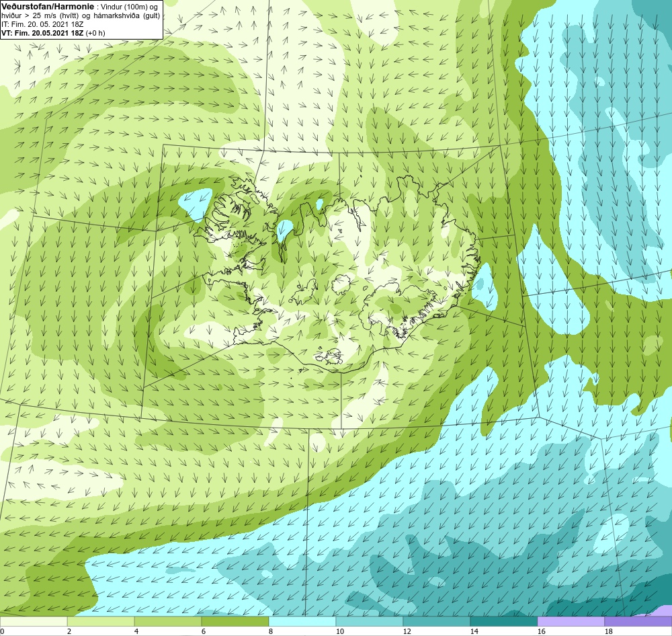Click the dark green 6–8 m/s legend swatch
Screen dimensions: 672x636
pos(235,622)
